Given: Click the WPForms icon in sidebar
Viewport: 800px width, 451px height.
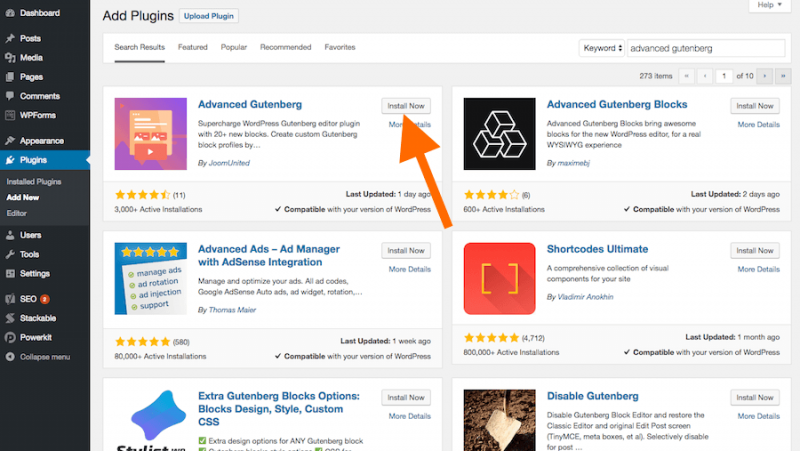Looking at the screenshot, I should (10, 115).
